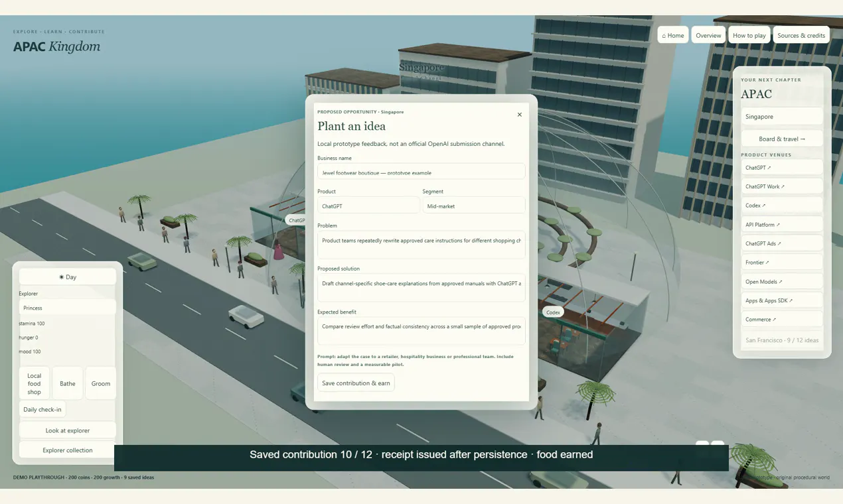Click the "DEMO PLAYTHROUGH" status line

[84, 477]
